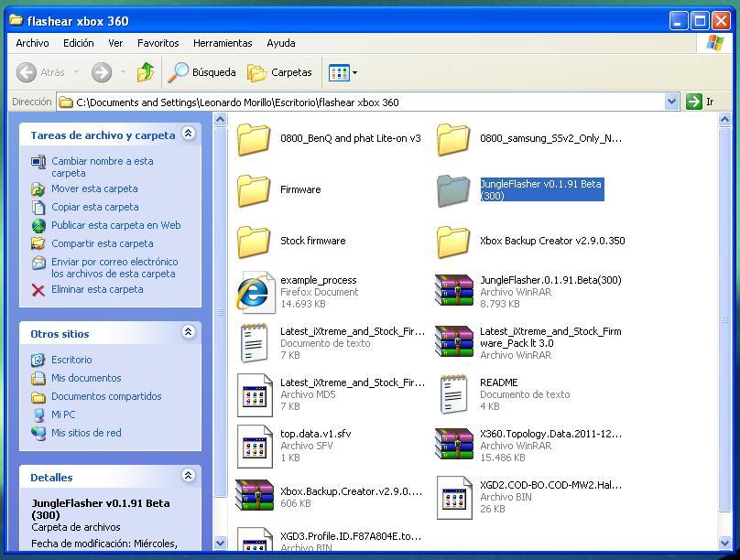Select the 0800_BenQ and phat Lite-on v3 folder
This screenshot has width=740, height=560.
click(329, 138)
